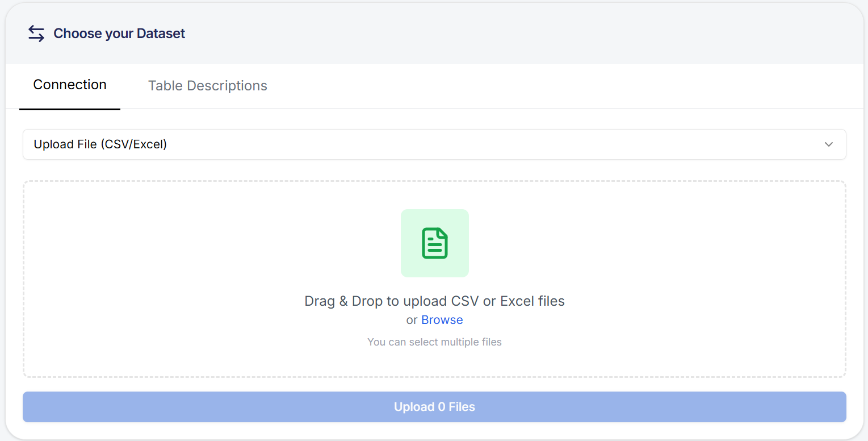Click the underline indicator beneath Connection
The height and width of the screenshot is (441, 868).
click(x=70, y=109)
